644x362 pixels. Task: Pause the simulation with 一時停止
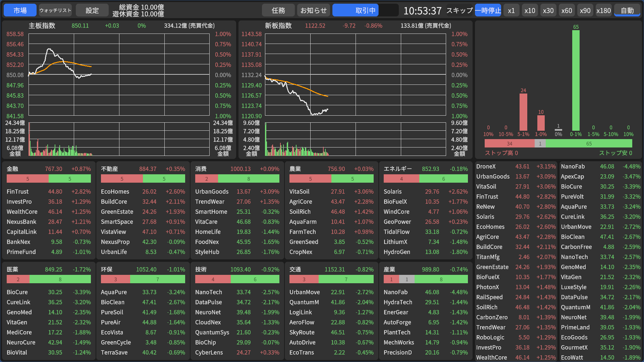coord(488,10)
